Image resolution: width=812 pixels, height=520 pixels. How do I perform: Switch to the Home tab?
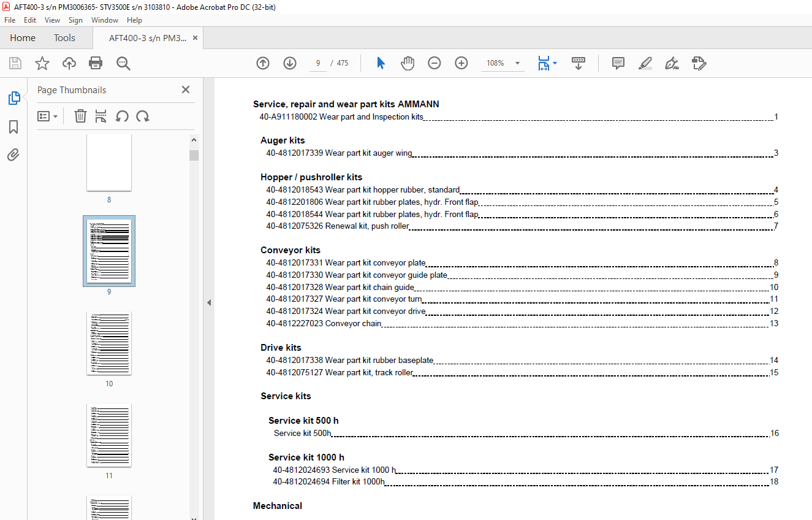tap(23, 38)
